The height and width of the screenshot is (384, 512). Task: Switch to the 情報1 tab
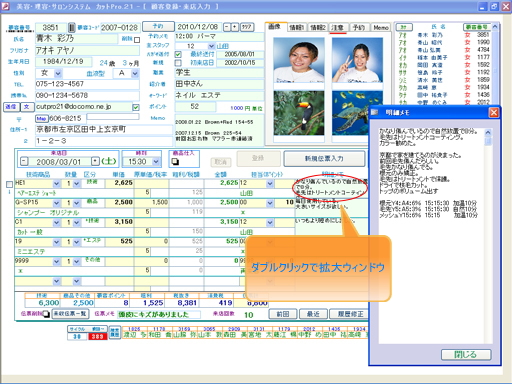point(296,27)
